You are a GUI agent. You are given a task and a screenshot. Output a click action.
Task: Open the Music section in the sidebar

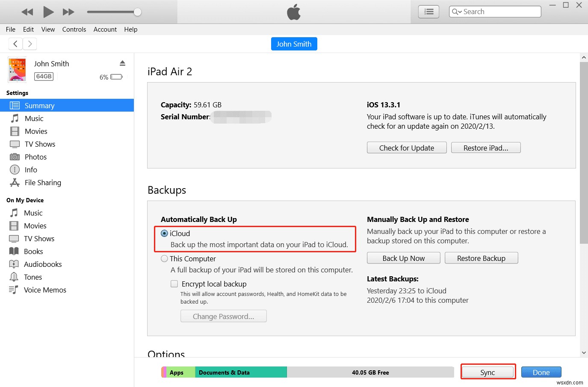34,118
